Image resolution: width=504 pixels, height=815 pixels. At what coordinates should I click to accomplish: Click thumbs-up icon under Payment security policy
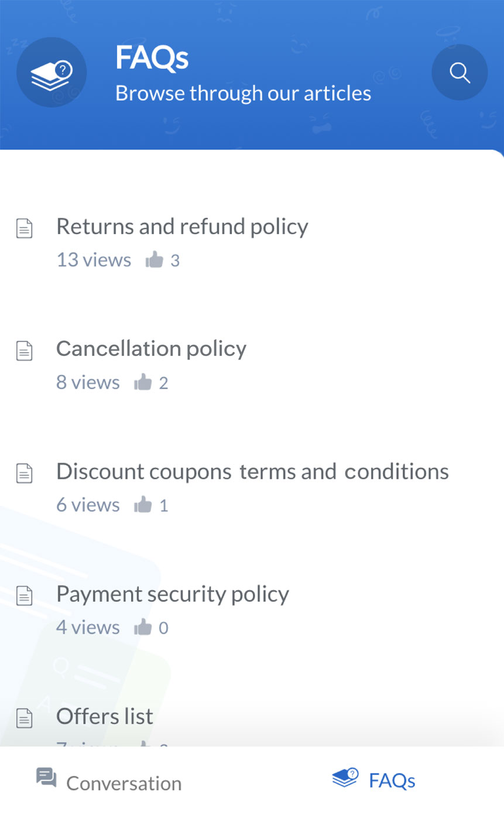[143, 628]
